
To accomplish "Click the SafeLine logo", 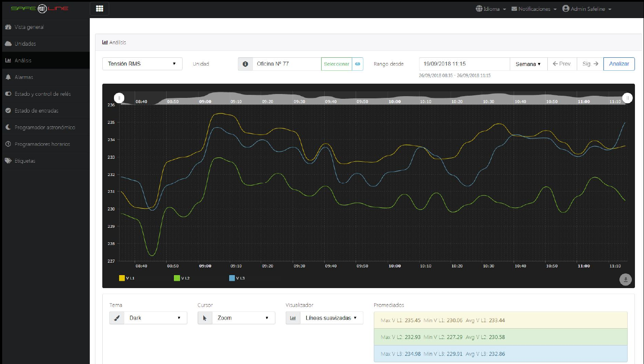I will [x=40, y=9].
